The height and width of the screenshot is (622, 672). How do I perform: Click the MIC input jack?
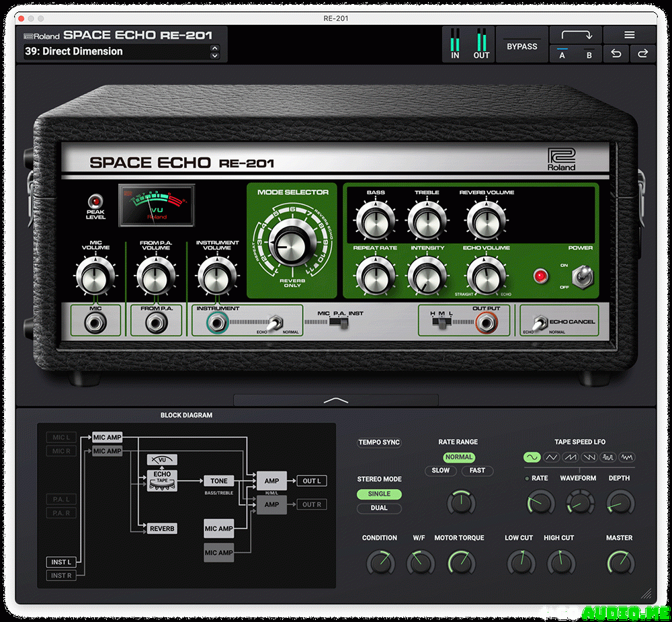point(95,322)
